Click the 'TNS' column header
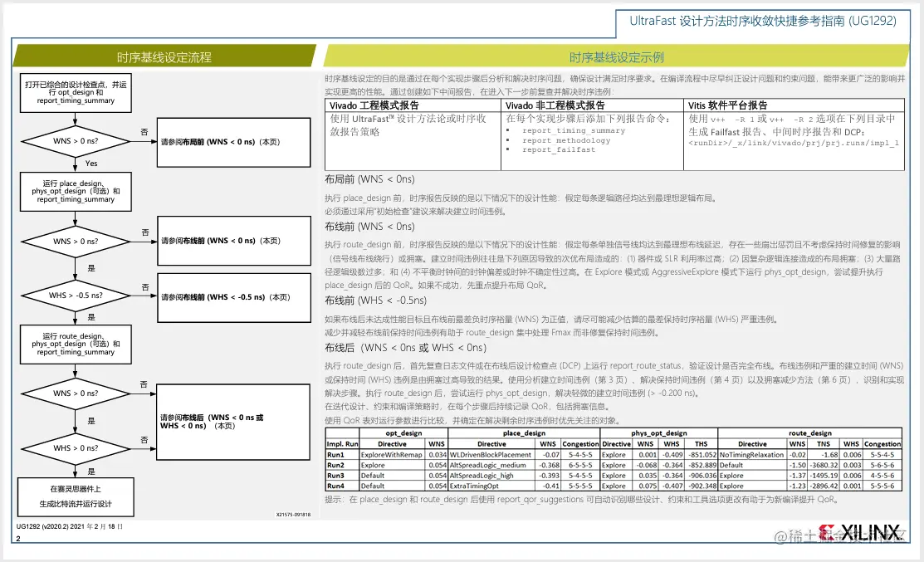 click(824, 443)
